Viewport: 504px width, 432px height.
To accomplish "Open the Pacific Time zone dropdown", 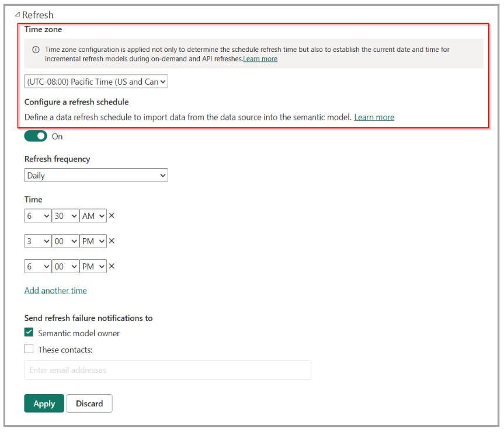I will 96,82.
